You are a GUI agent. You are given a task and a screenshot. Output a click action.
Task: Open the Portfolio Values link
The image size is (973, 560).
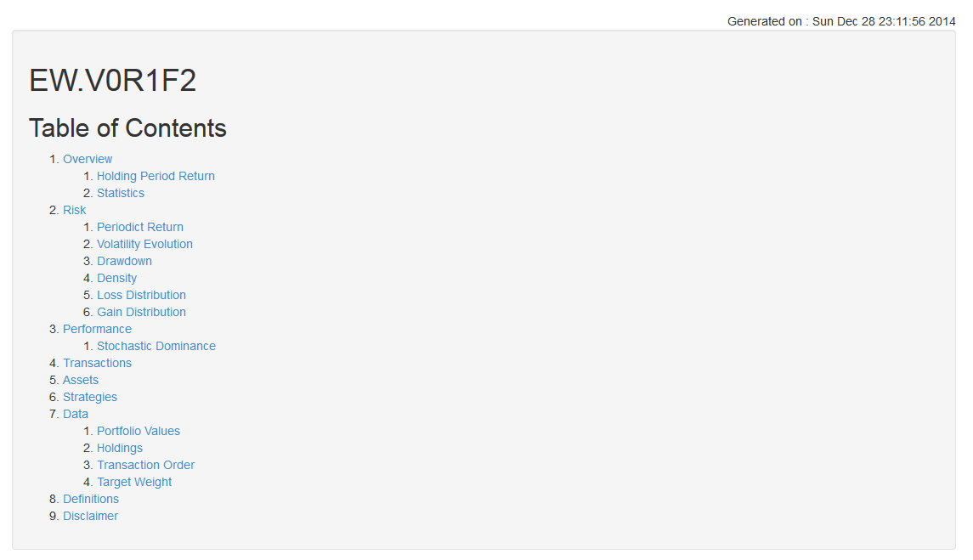pyautogui.click(x=139, y=431)
